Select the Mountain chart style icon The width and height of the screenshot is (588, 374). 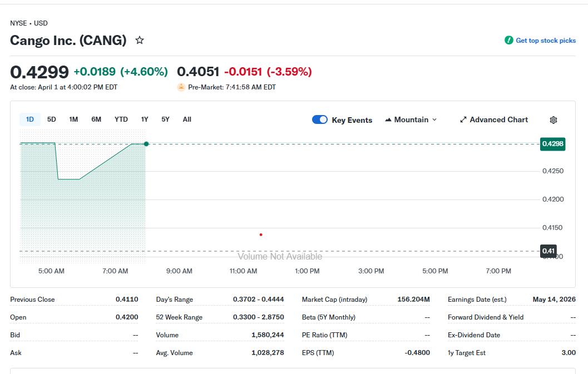tap(388, 119)
